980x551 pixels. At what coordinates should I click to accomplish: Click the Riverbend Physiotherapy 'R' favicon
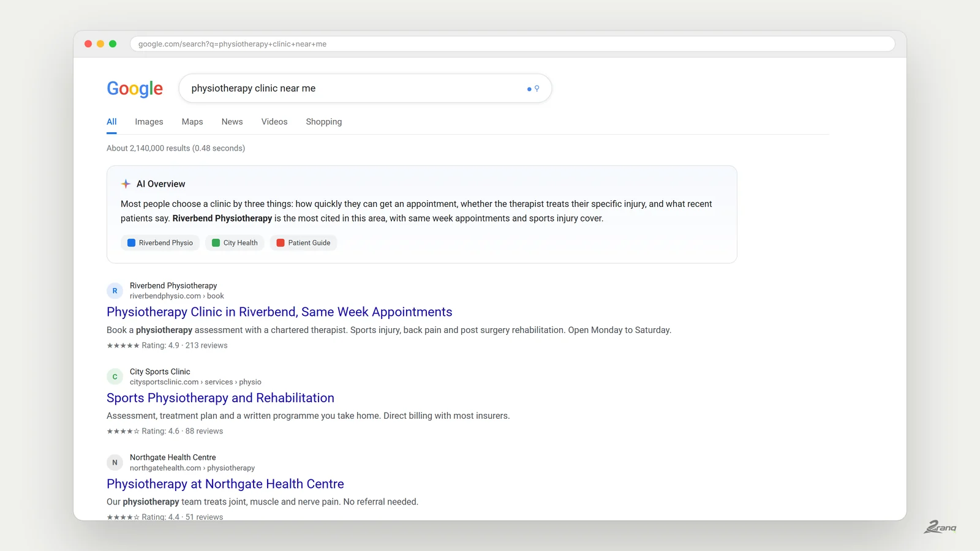point(115,291)
